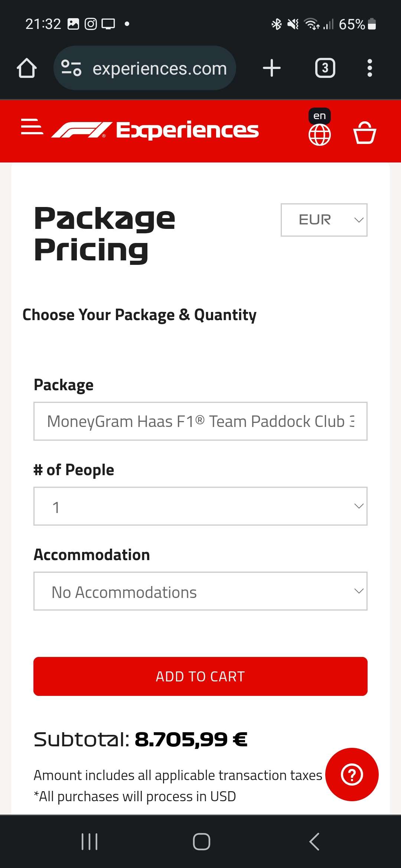401x868 pixels.
Task: Open the language globe selector
Action: click(319, 135)
